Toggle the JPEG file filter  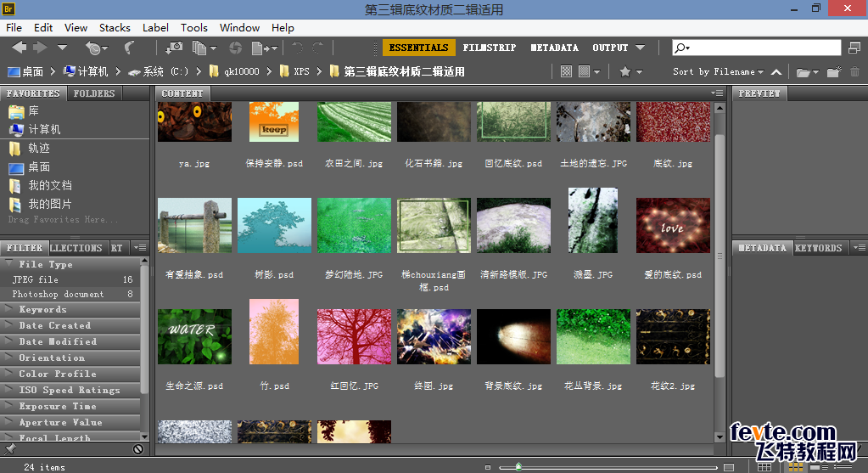36,279
